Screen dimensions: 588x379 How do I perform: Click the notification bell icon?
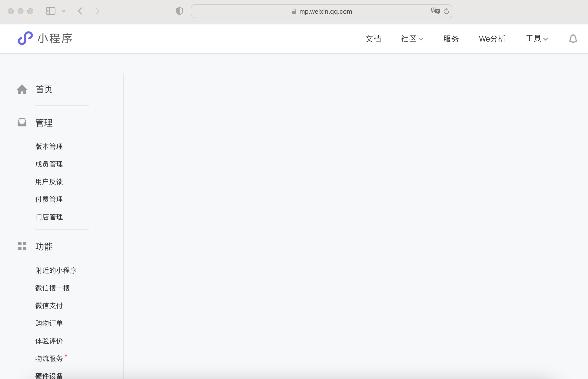573,39
